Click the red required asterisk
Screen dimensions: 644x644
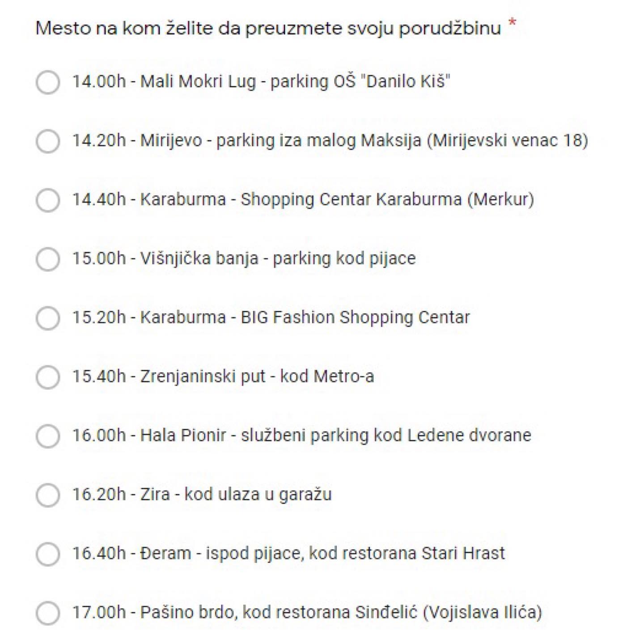[513, 22]
